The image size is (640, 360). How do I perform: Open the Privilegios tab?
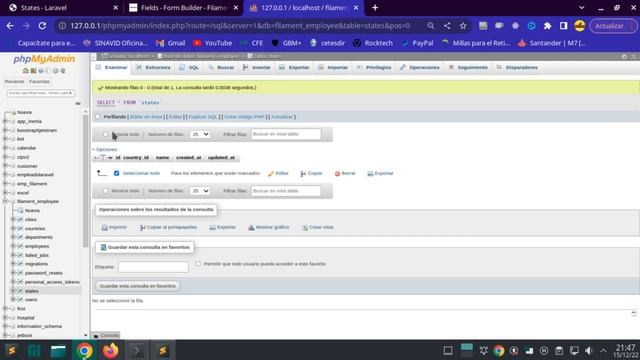374,67
